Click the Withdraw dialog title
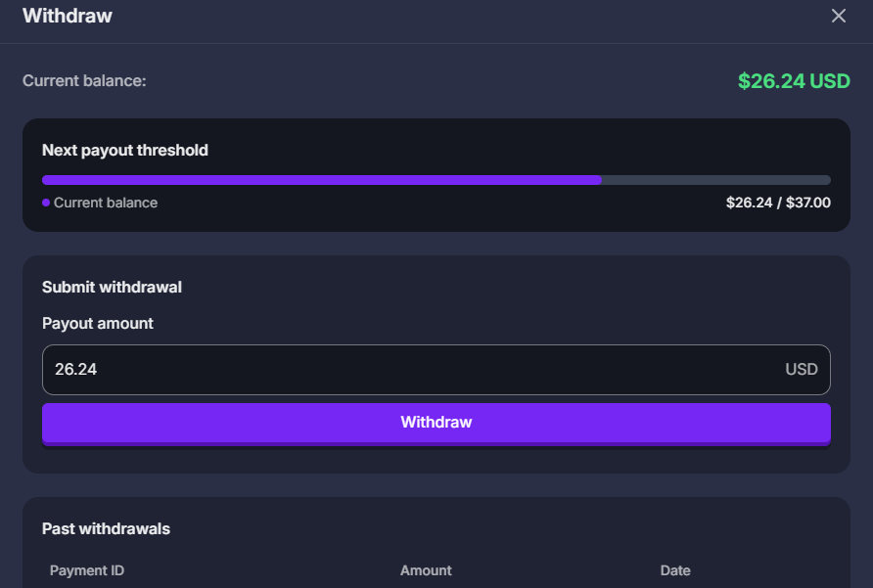This screenshot has width=873, height=588. click(68, 16)
